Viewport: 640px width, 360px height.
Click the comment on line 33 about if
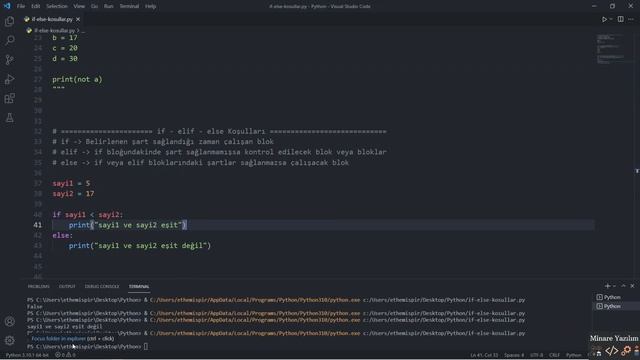point(163,142)
